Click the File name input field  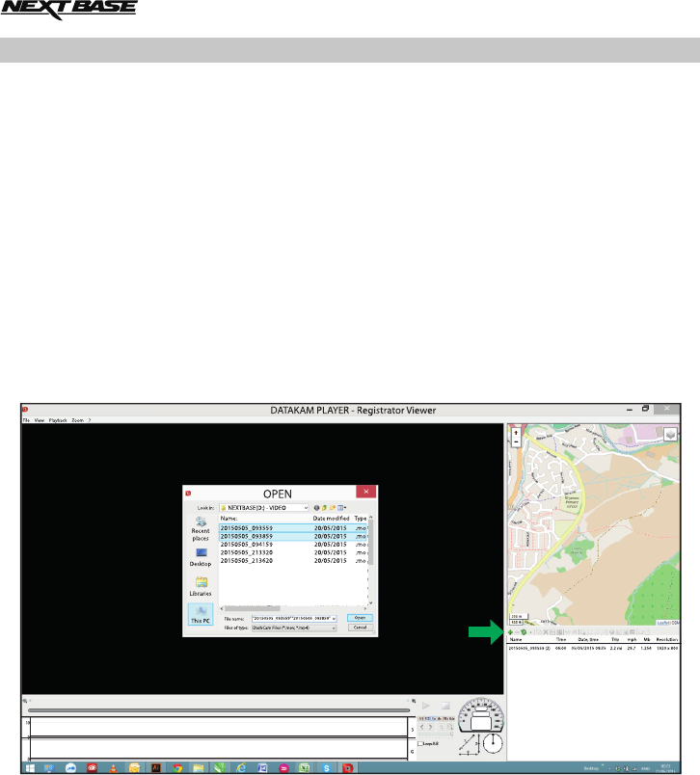coord(294,618)
